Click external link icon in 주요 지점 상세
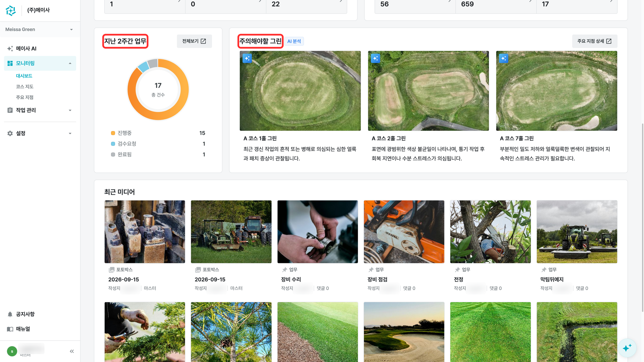 (609, 41)
